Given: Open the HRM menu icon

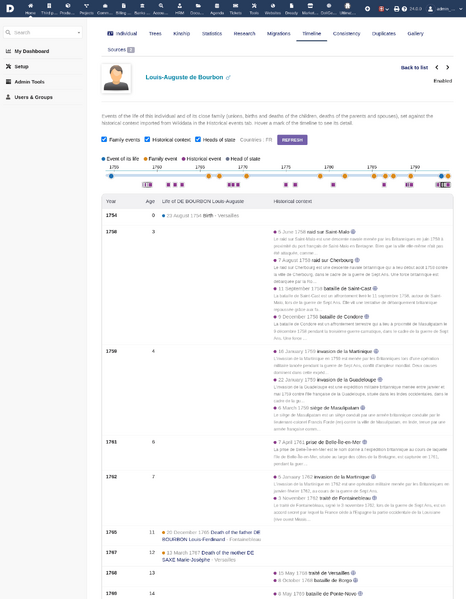Looking at the screenshot, I should click(180, 6).
